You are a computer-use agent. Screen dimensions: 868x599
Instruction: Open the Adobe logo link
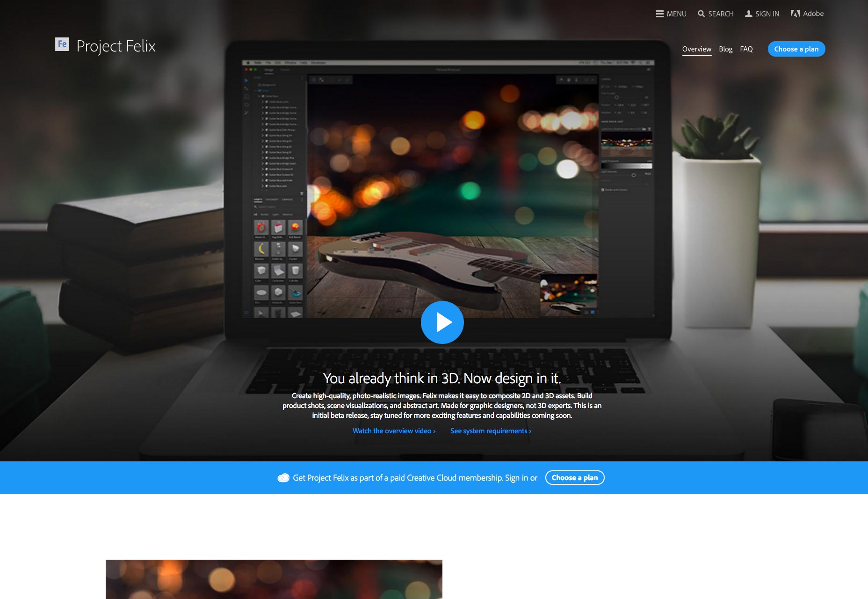tap(807, 14)
